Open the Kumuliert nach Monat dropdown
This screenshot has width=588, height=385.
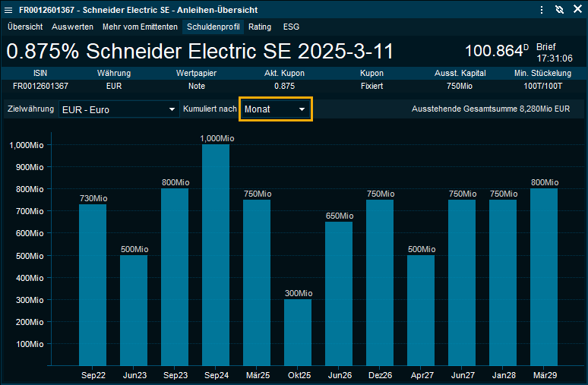click(x=275, y=109)
